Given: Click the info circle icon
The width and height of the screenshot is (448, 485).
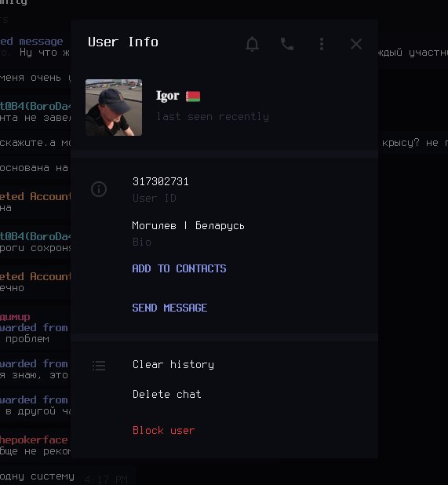Looking at the screenshot, I should pos(99,189).
